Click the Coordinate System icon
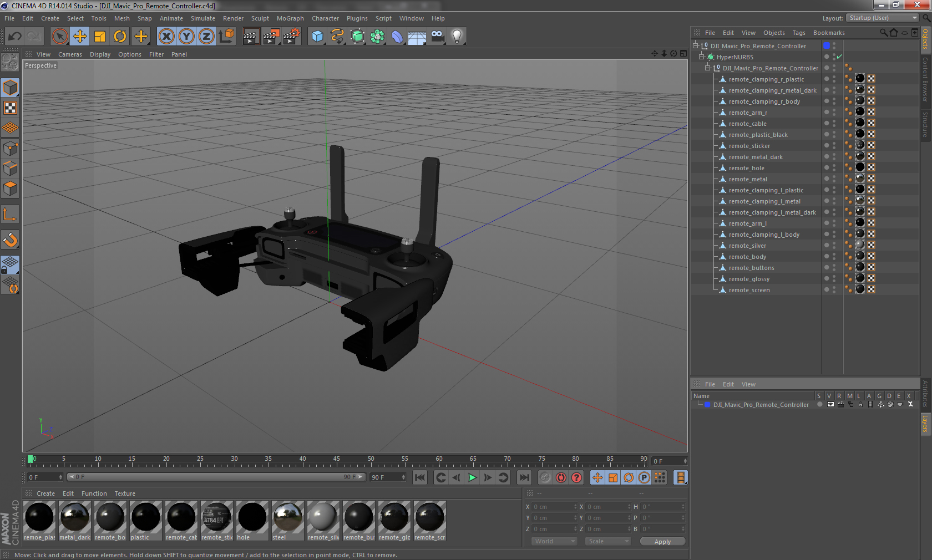The image size is (932, 560). 226,37
